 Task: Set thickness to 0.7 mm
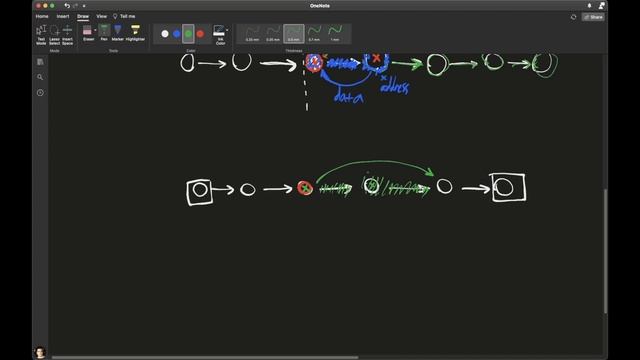tap(314, 33)
